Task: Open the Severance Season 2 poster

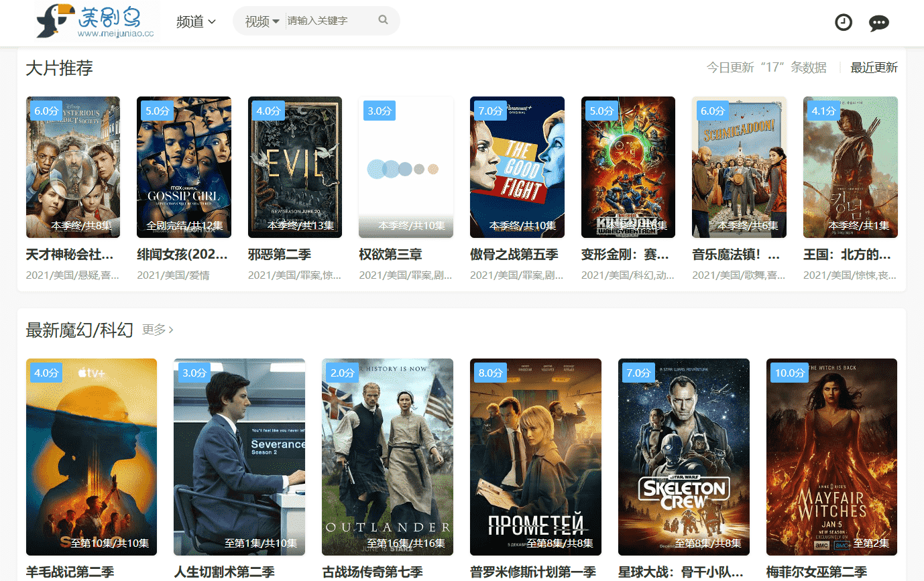Action: pos(239,457)
